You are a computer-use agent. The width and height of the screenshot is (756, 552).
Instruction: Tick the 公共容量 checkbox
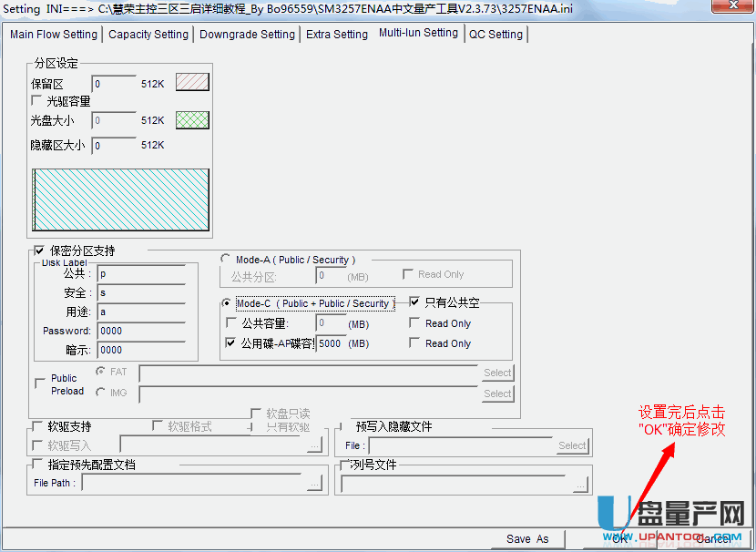[231, 323]
